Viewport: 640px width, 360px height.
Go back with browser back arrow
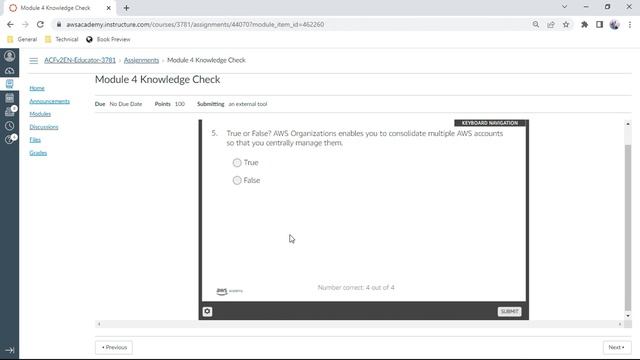pos(10,24)
